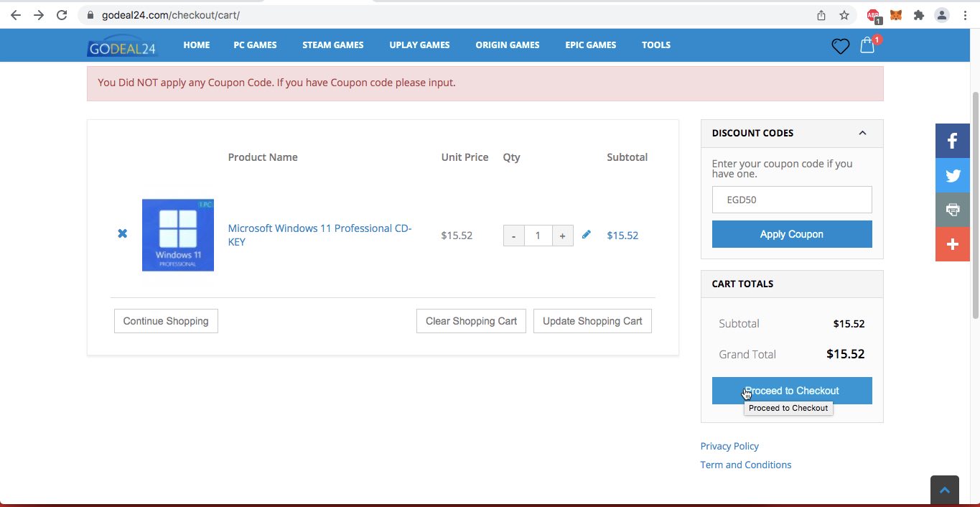This screenshot has width=980, height=507.
Task: Decrease quantity with minus button
Action: pos(513,236)
